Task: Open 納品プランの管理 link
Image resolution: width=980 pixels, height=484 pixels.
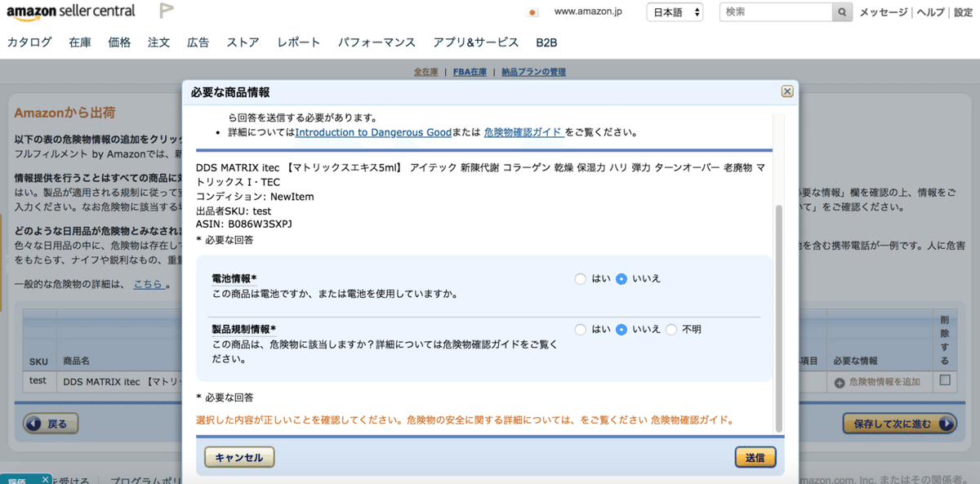Action: (533, 72)
